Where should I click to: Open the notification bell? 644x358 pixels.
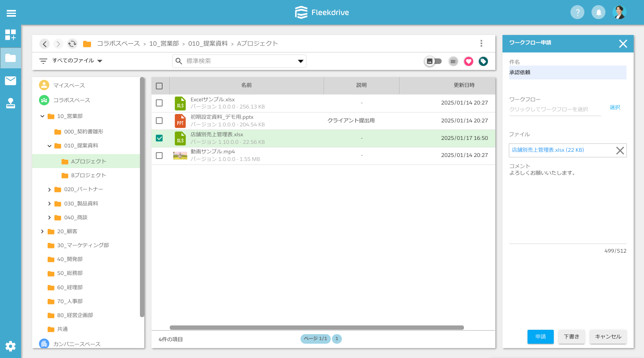pos(598,12)
